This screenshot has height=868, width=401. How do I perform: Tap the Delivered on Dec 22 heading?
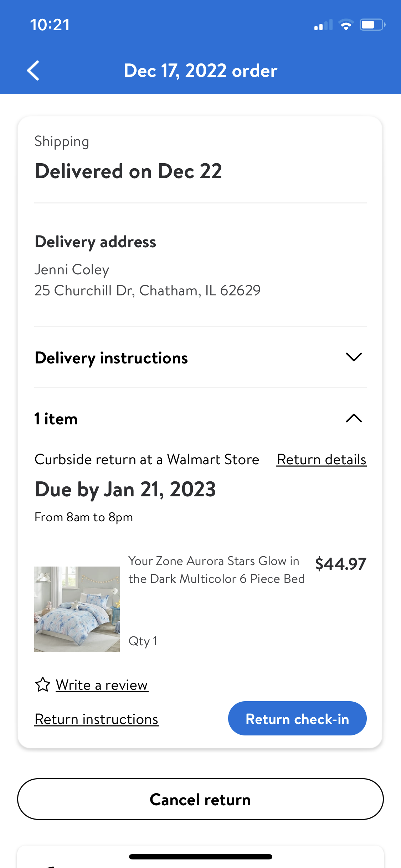[128, 171]
